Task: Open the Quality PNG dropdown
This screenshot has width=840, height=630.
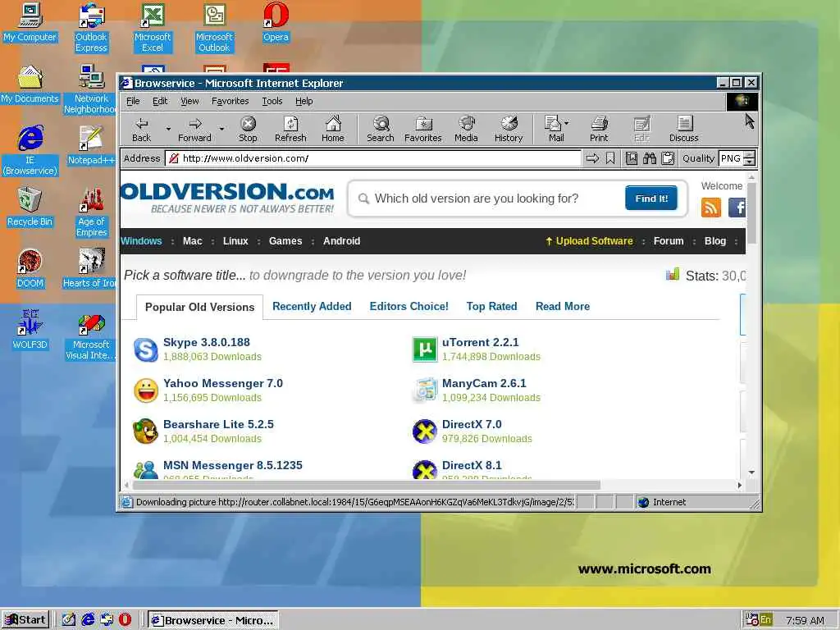Action: (x=750, y=158)
